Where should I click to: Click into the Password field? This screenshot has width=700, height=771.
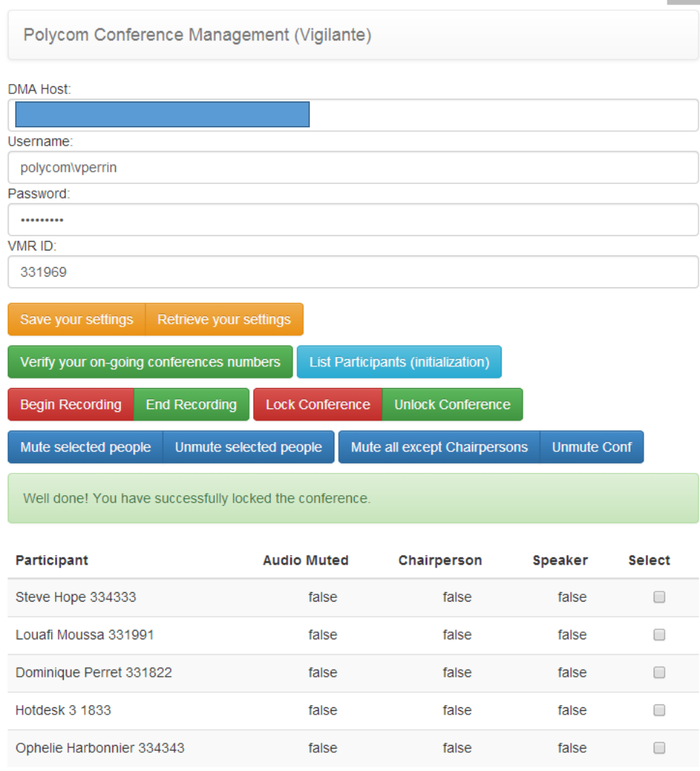[353, 220]
